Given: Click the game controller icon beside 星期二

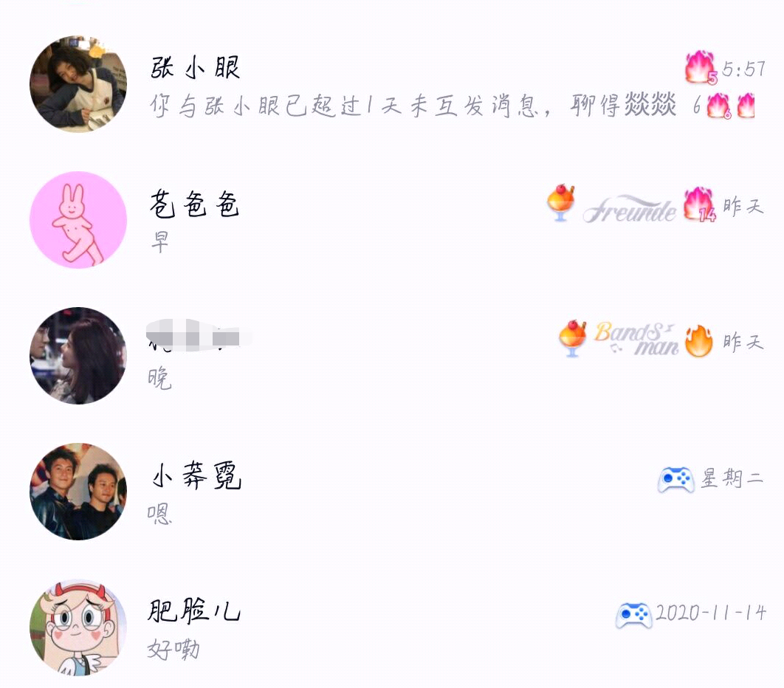Looking at the screenshot, I should (x=675, y=480).
